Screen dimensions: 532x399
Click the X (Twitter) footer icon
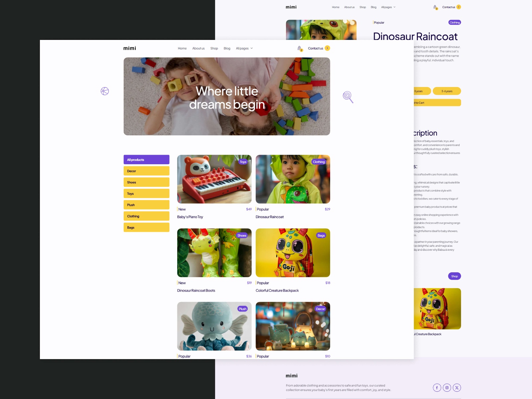click(x=457, y=388)
